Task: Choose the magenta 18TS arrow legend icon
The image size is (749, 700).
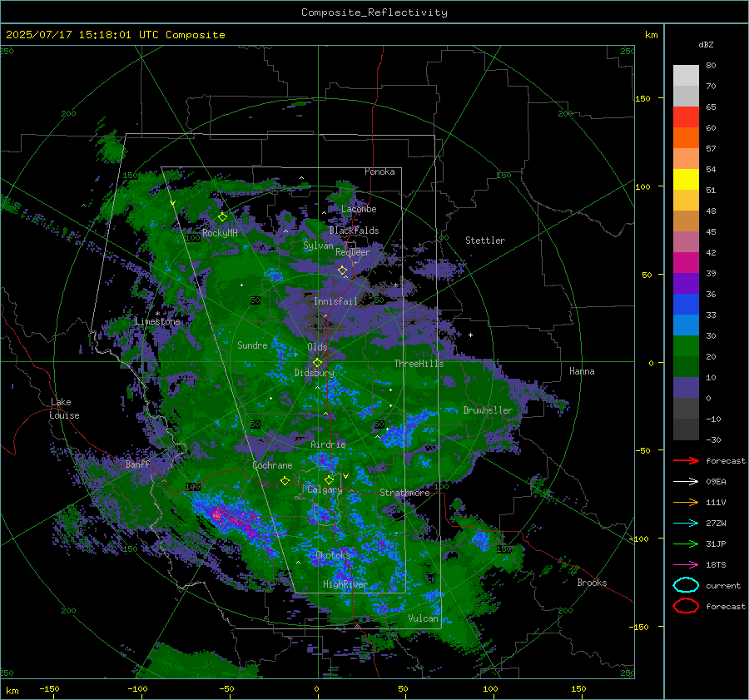Action: tap(686, 565)
